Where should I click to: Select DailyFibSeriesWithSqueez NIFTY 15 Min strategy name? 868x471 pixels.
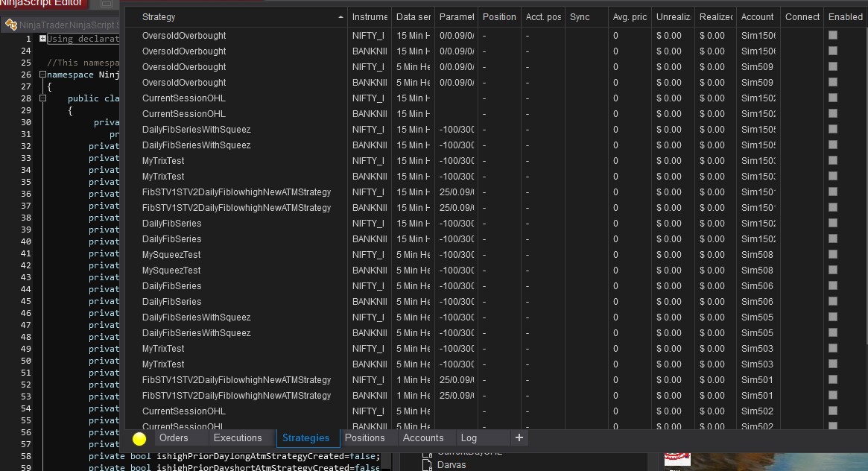(197, 130)
